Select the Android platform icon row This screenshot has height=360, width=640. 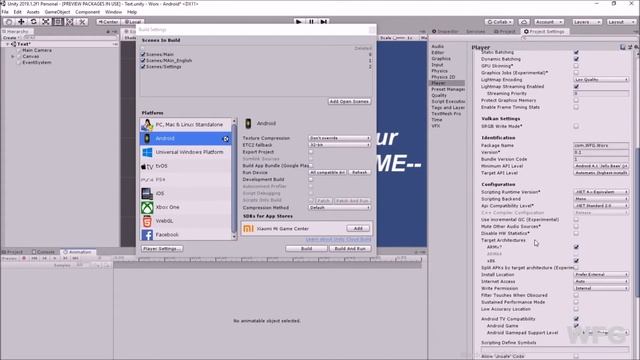coord(186,138)
